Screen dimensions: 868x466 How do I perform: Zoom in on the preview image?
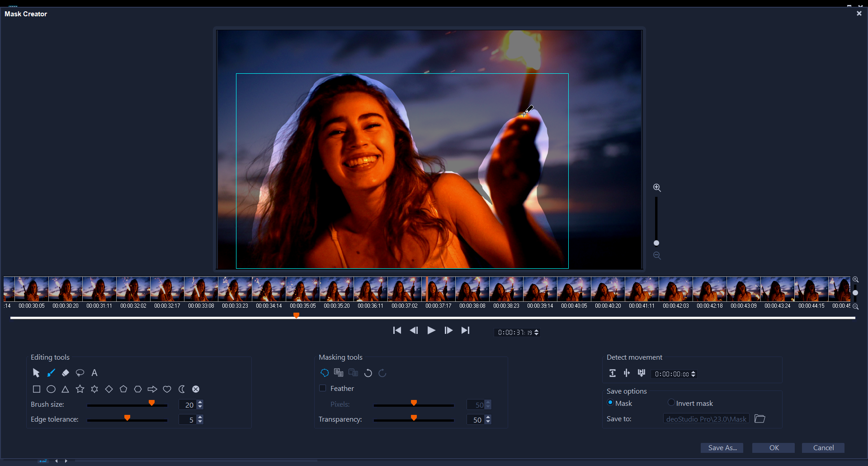(x=657, y=188)
